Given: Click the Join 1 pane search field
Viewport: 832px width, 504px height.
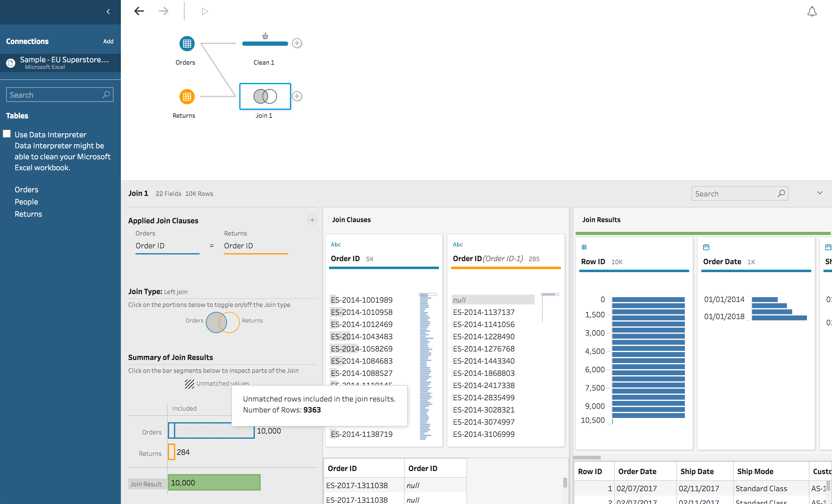Looking at the screenshot, I should pyautogui.click(x=734, y=194).
